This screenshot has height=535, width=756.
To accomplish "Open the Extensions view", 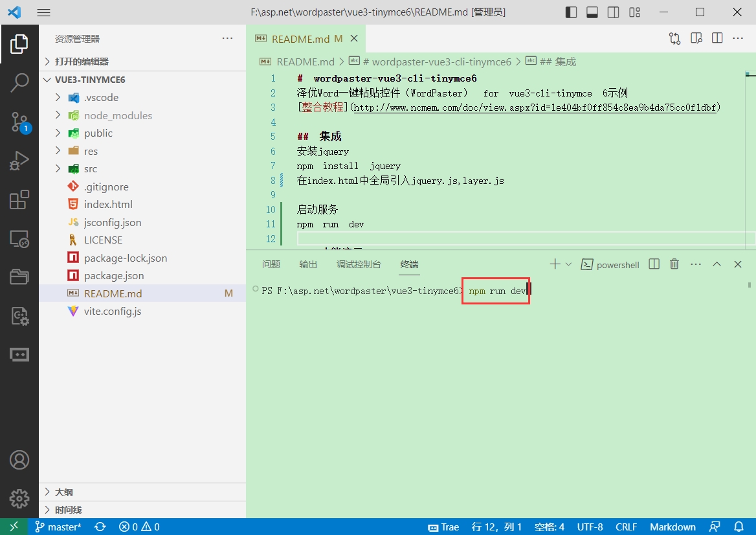I will point(19,200).
